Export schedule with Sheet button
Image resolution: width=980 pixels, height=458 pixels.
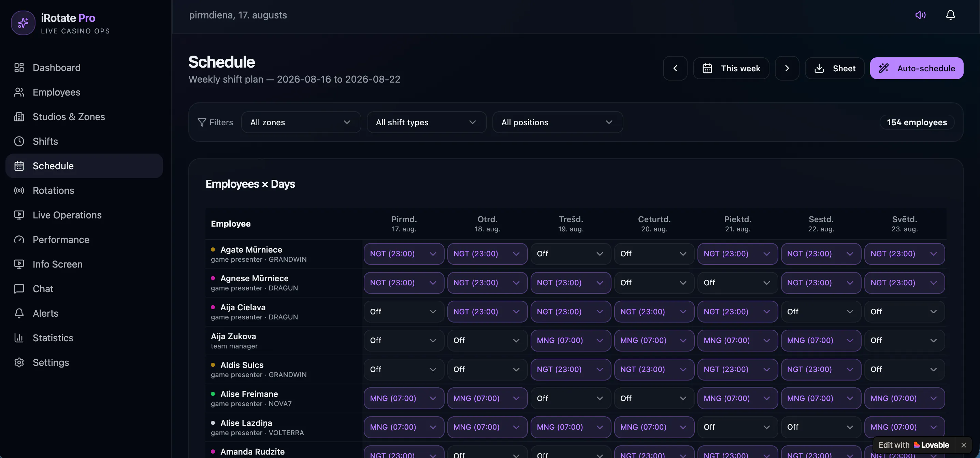coord(834,68)
